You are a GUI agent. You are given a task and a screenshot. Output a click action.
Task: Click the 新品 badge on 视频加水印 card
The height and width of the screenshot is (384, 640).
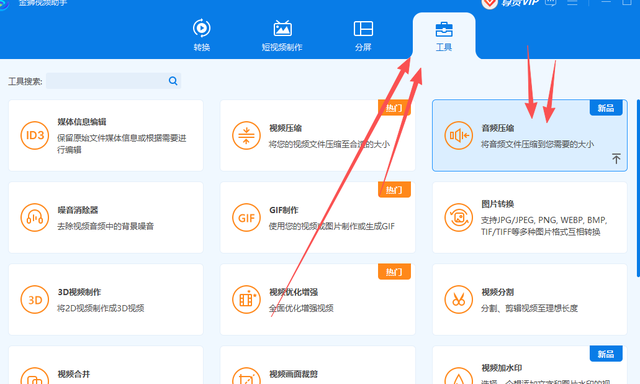[x=606, y=354]
